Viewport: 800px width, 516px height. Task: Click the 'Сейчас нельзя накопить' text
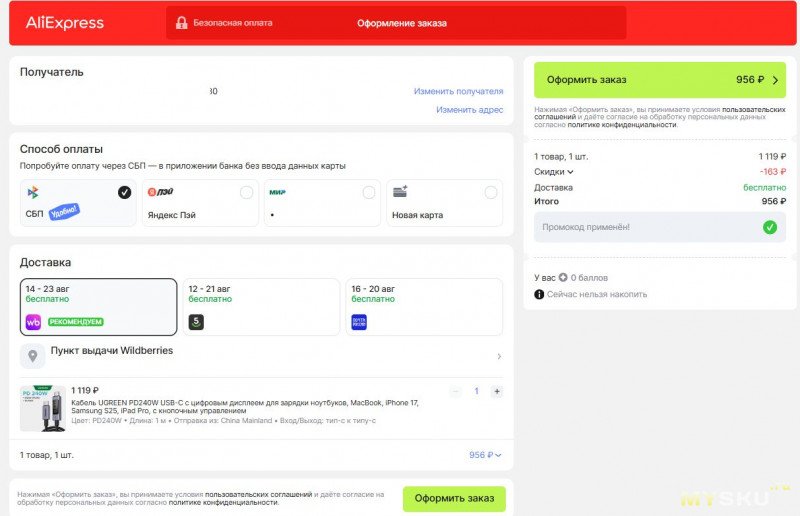597,294
